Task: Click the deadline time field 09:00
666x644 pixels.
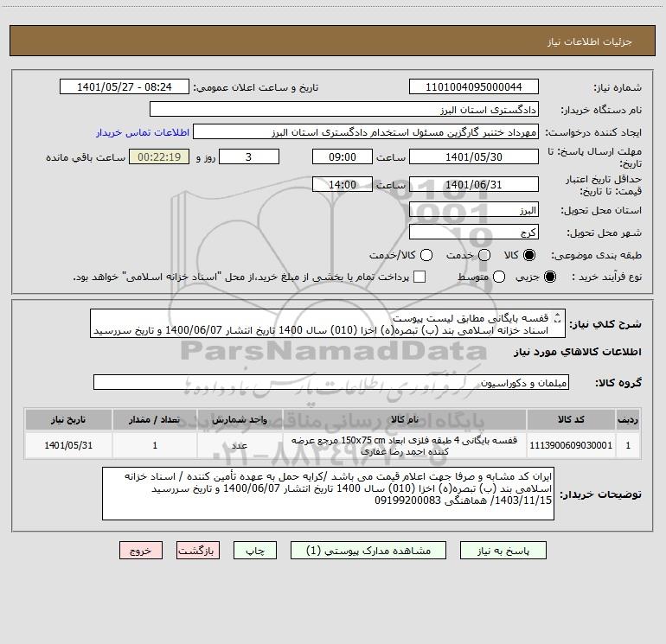Action: point(343,156)
